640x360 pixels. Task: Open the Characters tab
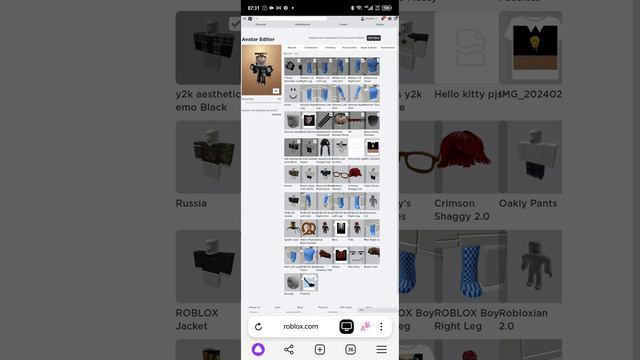click(x=311, y=48)
